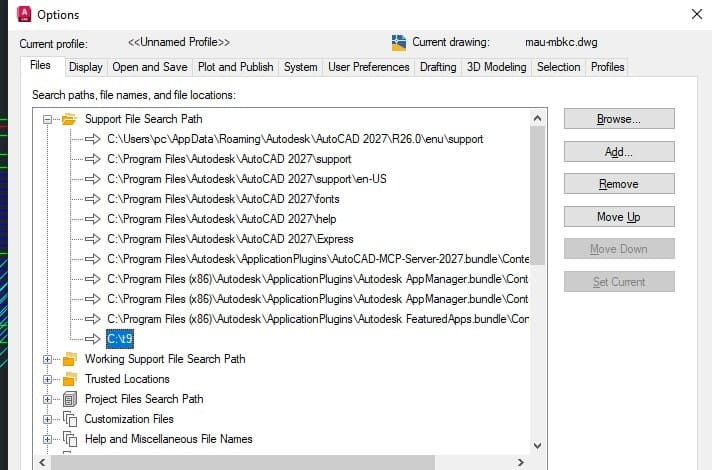Click the Project Files Search Path icon
The image size is (712, 470).
click(x=70, y=399)
